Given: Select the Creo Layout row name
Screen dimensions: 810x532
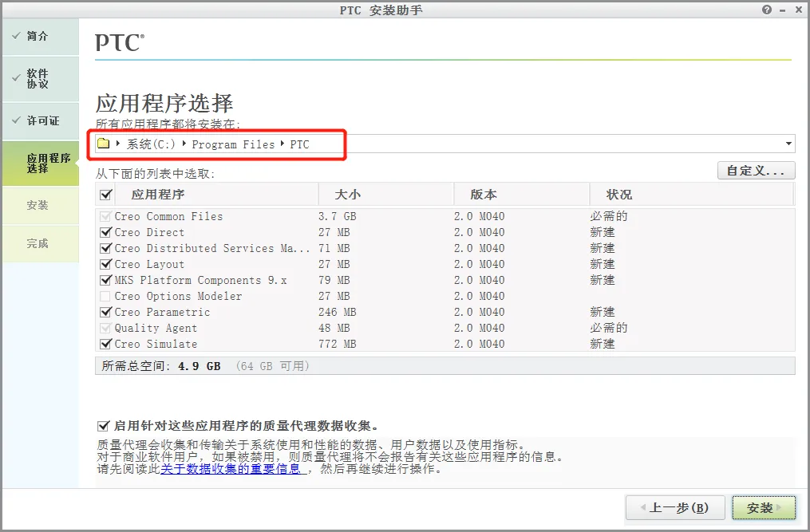Looking at the screenshot, I should click(149, 265).
